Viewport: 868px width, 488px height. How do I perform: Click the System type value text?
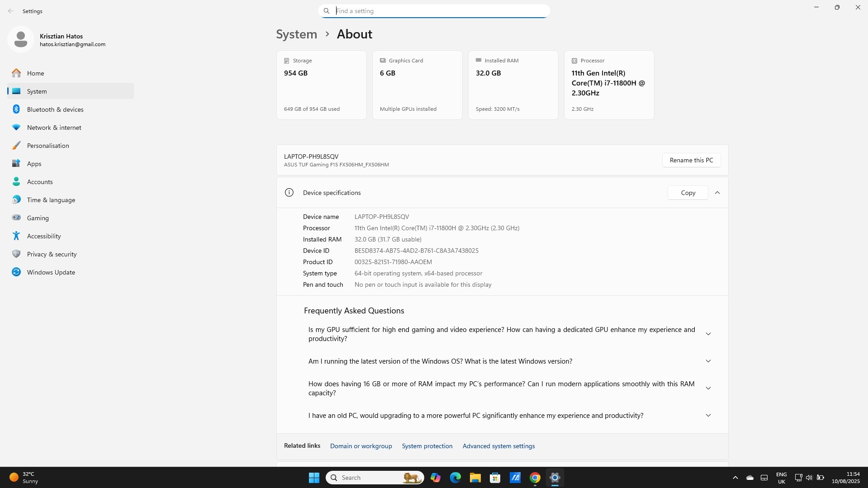coord(418,273)
